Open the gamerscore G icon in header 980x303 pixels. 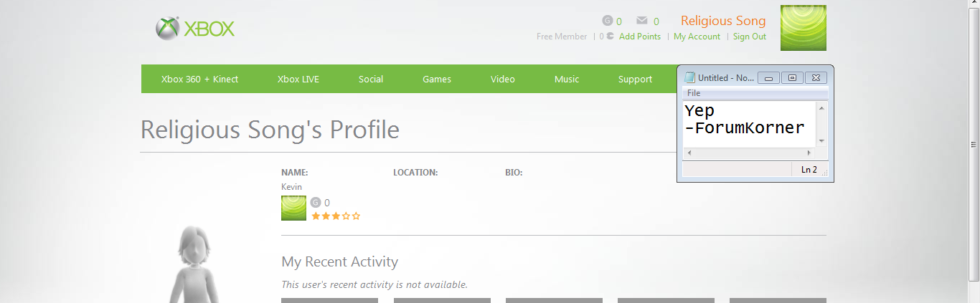608,21
